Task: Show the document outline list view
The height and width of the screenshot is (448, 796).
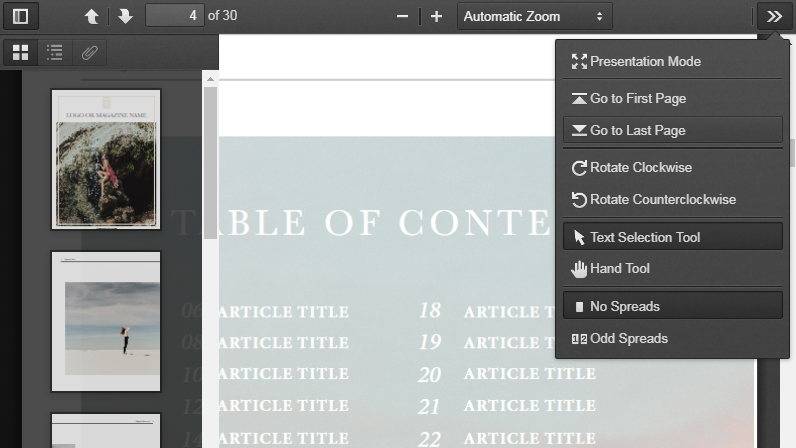Action: pos(55,52)
